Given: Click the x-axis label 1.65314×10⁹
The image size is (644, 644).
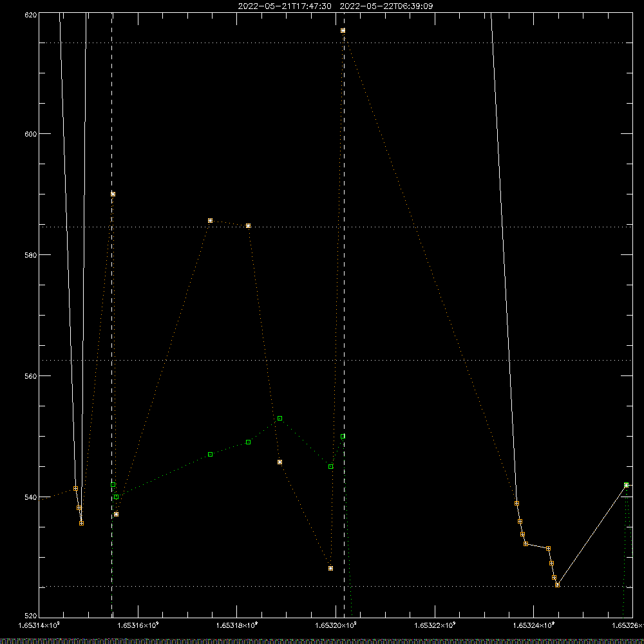Looking at the screenshot, I should coord(39,625).
